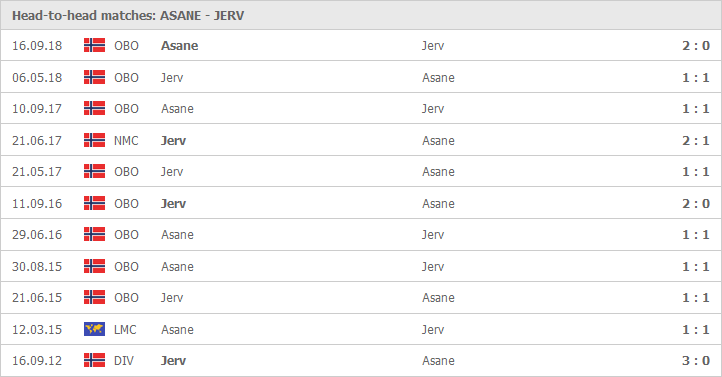Click NMC competition label on 21.06.17 row
Screen dimensions: 722x377
pyautogui.click(x=126, y=140)
